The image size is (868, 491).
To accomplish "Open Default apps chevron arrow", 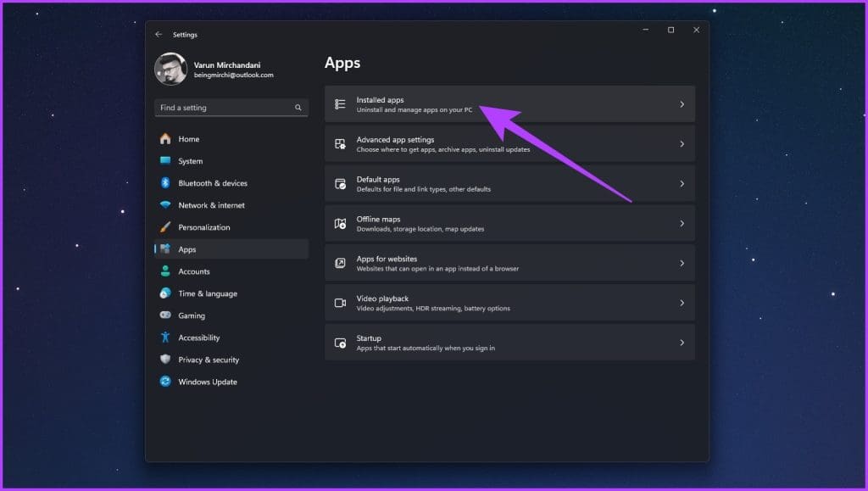I will click(x=682, y=184).
